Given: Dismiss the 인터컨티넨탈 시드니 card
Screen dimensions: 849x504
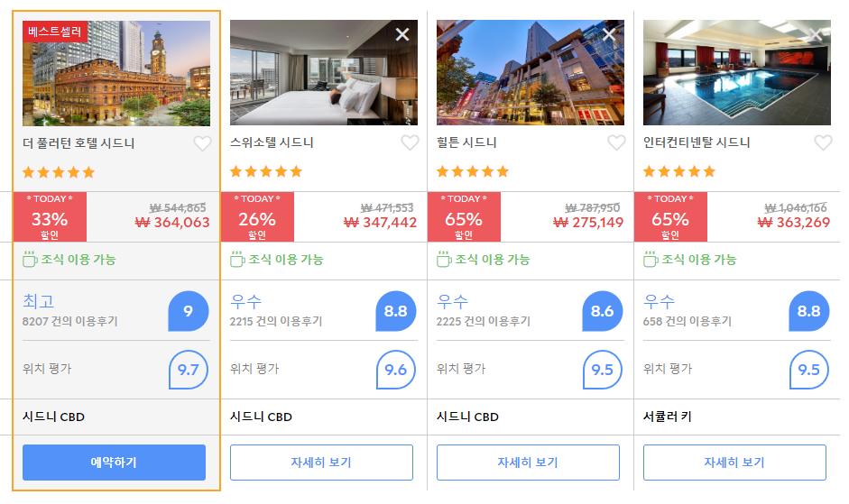Looking at the screenshot, I should click(x=816, y=34).
